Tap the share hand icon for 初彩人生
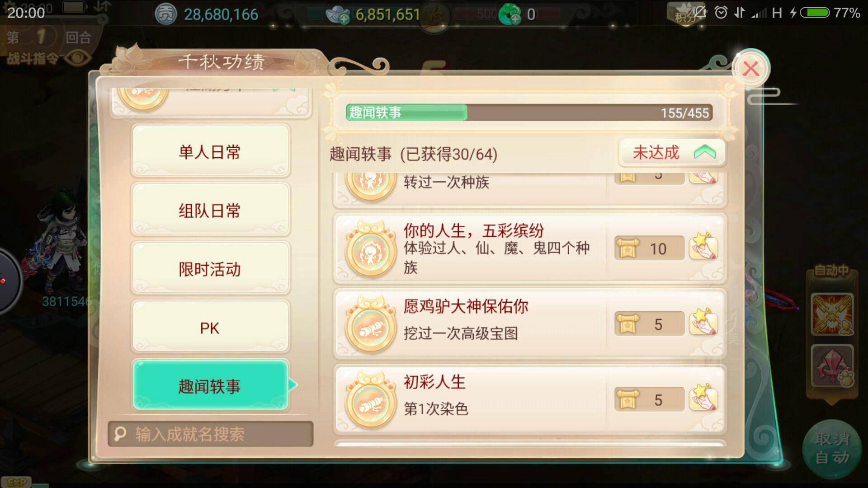The height and width of the screenshot is (488, 868). click(703, 399)
